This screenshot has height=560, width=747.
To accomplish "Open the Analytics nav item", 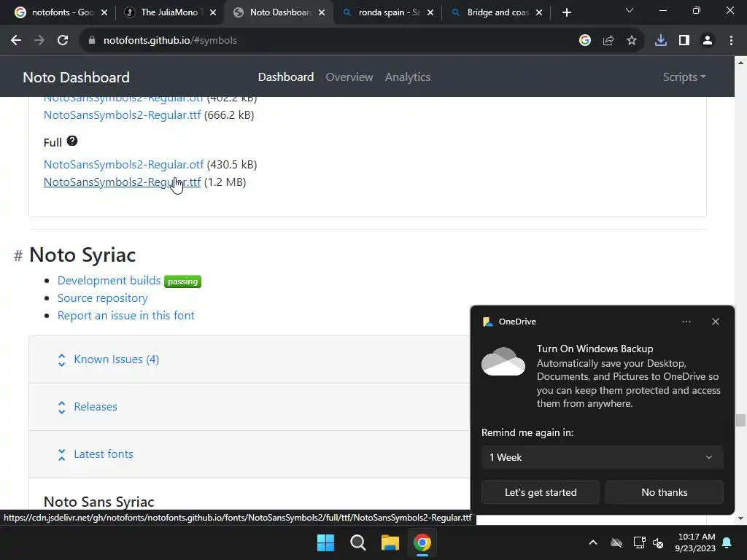I will point(408,77).
